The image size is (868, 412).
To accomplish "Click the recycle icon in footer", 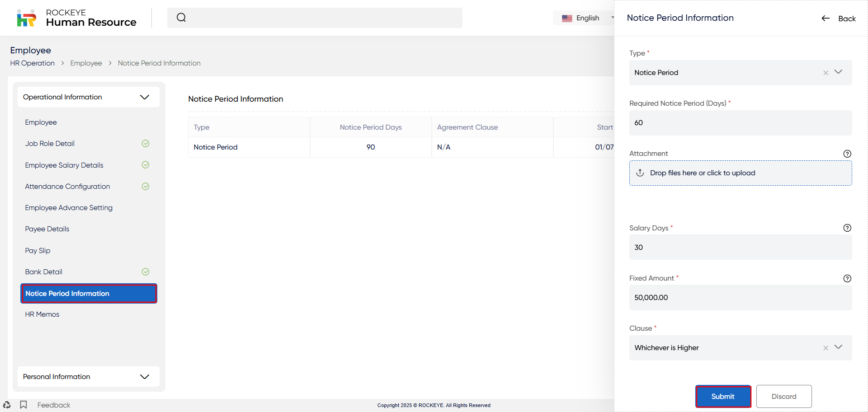I will [x=7, y=405].
